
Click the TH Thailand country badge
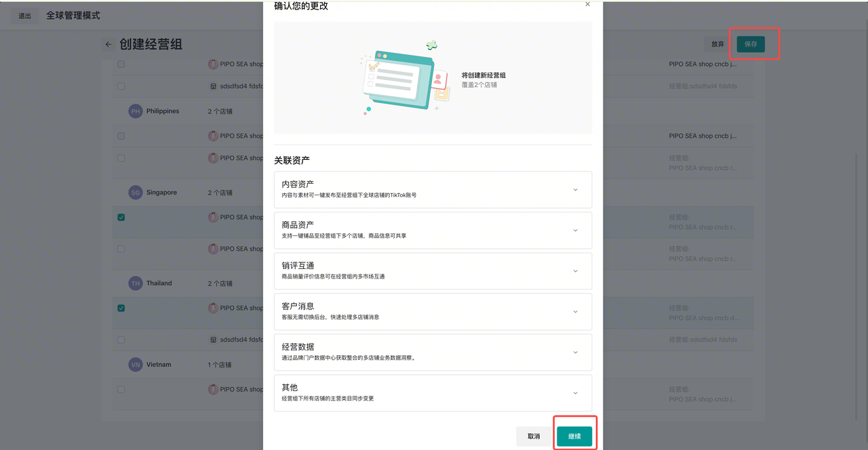tap(136, 283)
